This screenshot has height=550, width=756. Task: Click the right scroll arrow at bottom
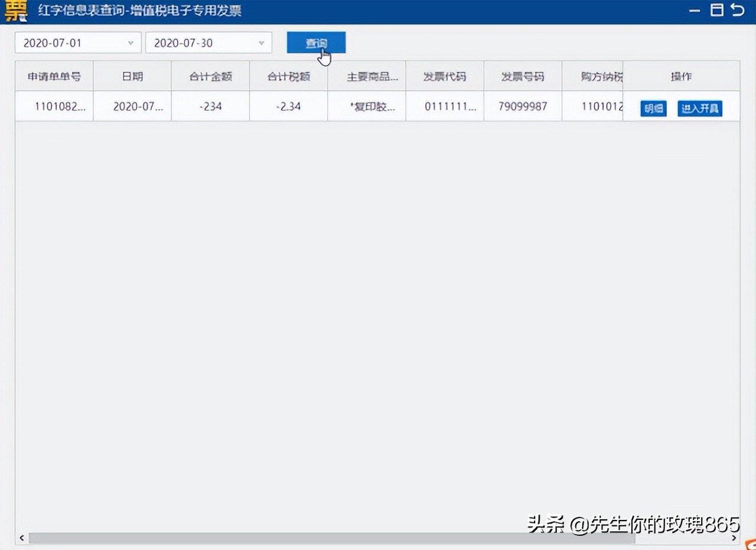tap(734, 538)
